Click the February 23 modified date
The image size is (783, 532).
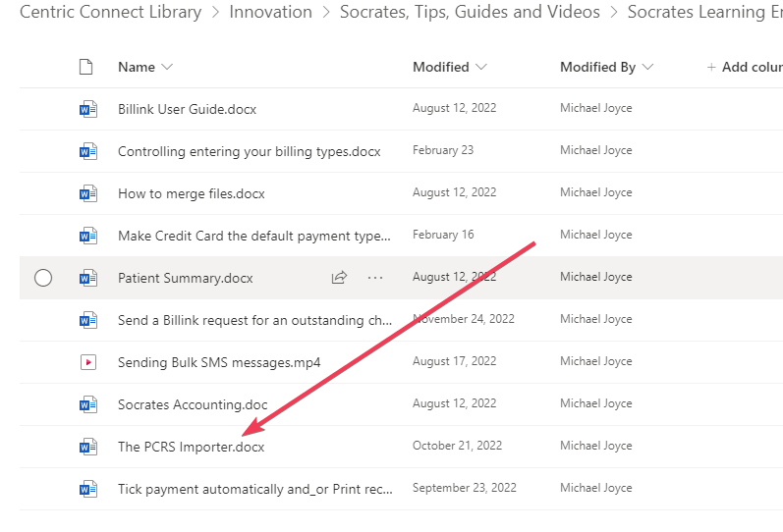pos(443,150)
